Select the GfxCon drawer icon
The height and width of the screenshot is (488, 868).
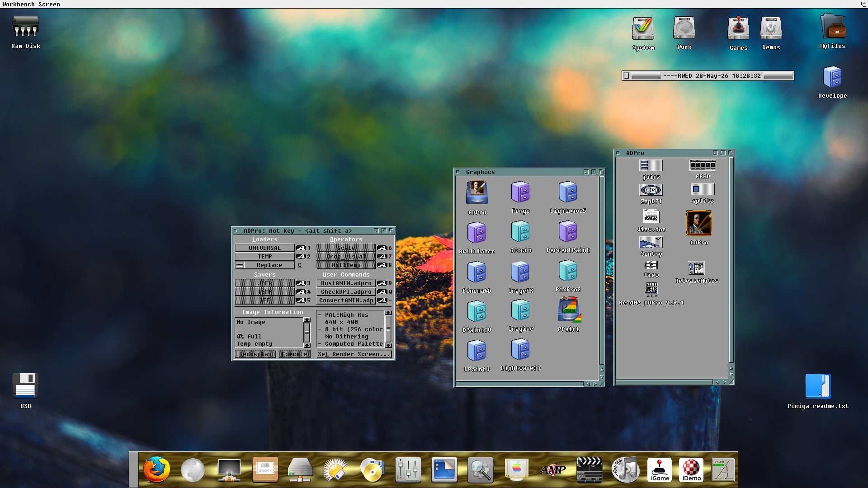tap(520, 232)
